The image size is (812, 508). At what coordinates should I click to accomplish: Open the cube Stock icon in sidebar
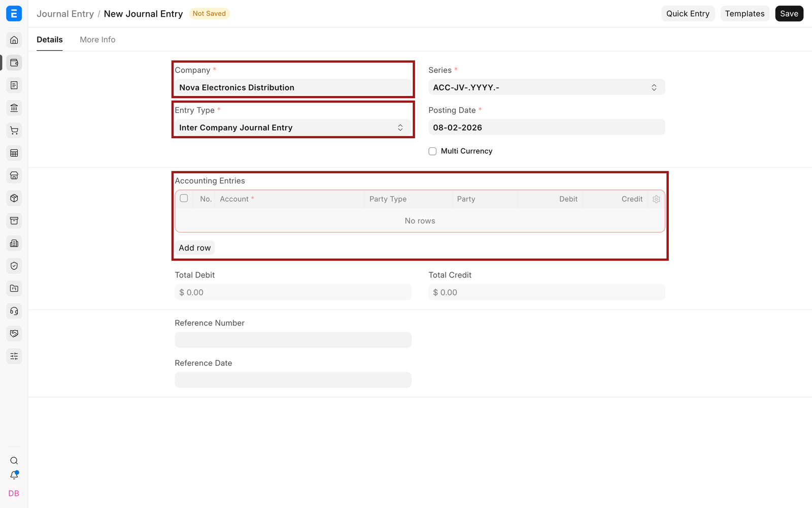pos(14,198)
